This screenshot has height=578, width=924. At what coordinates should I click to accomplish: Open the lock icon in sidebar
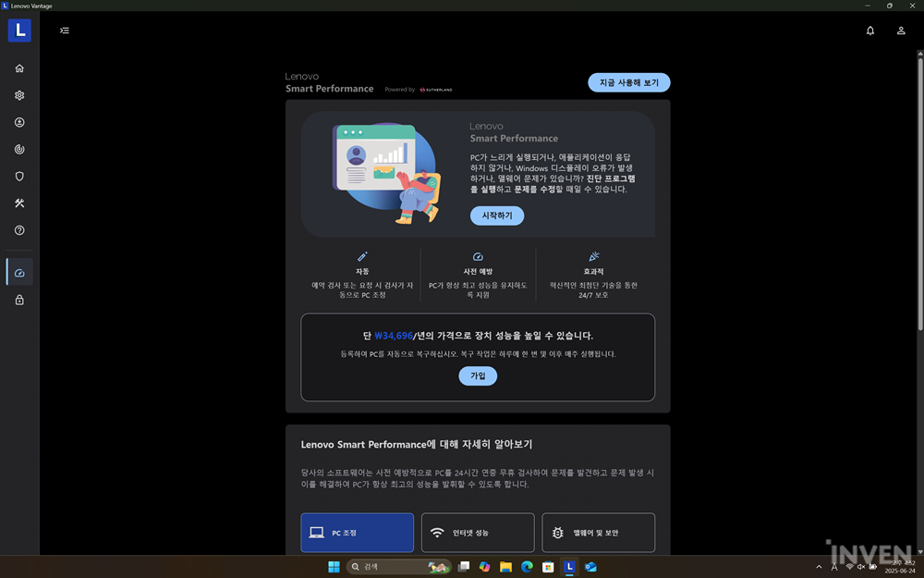pyautogui.click(x=19, y=300)
